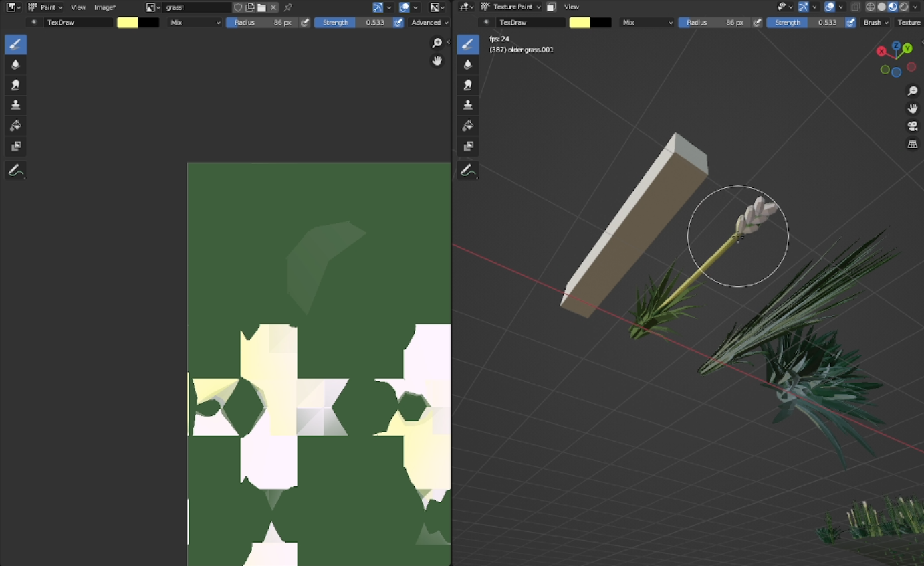Open image browse dropdown next to grass
This screenshot has width=924, height=566.
153,7
